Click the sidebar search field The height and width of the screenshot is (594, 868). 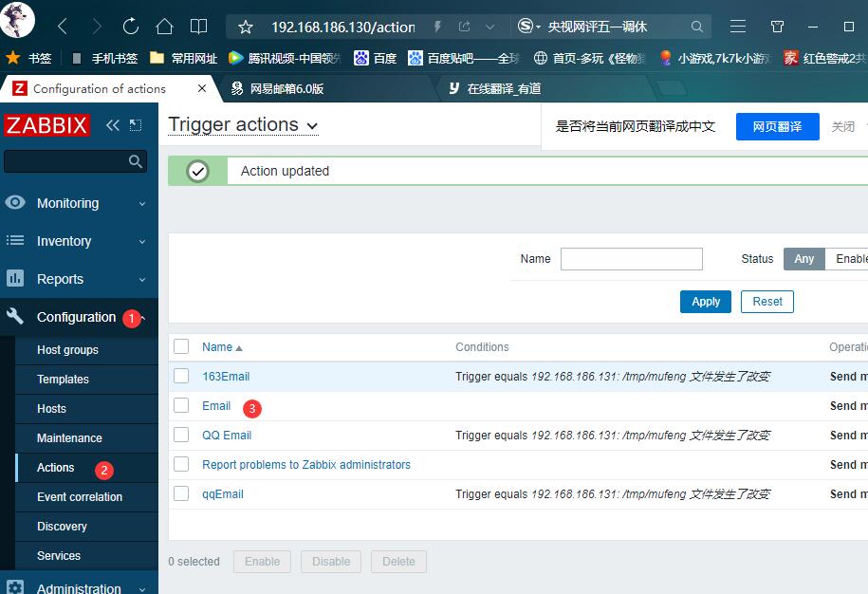[75, 161]
